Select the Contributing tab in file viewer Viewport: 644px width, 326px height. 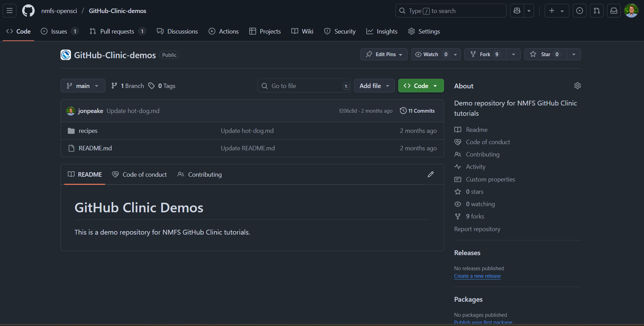(200, 174)
